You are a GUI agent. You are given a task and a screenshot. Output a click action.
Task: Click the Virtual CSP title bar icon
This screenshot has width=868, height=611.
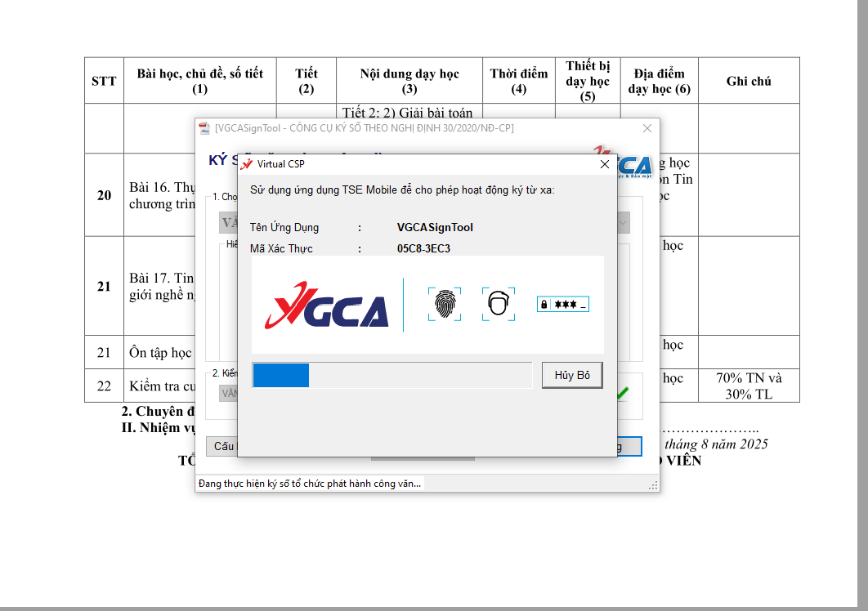click(x=247, y=164)
